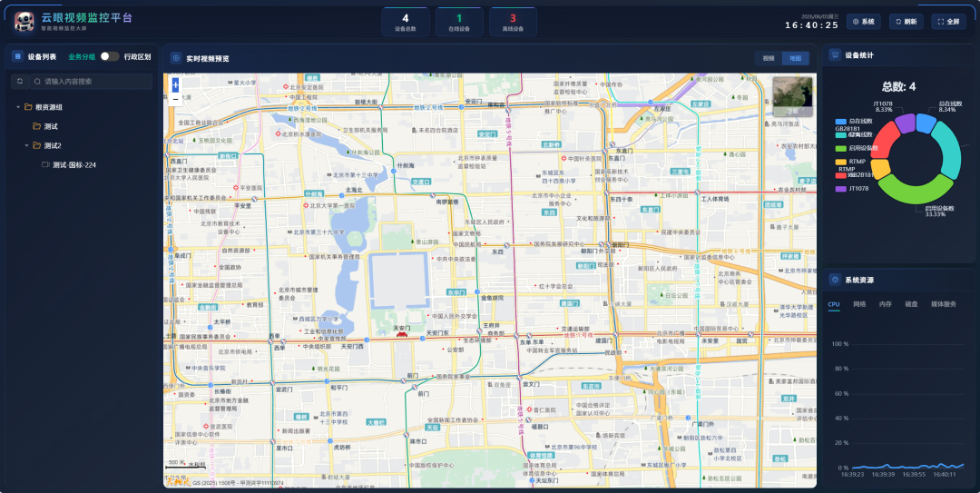Click the magnifier icon in search box
Viewport: 980px width, 493px height.
(x=37, y=82)
